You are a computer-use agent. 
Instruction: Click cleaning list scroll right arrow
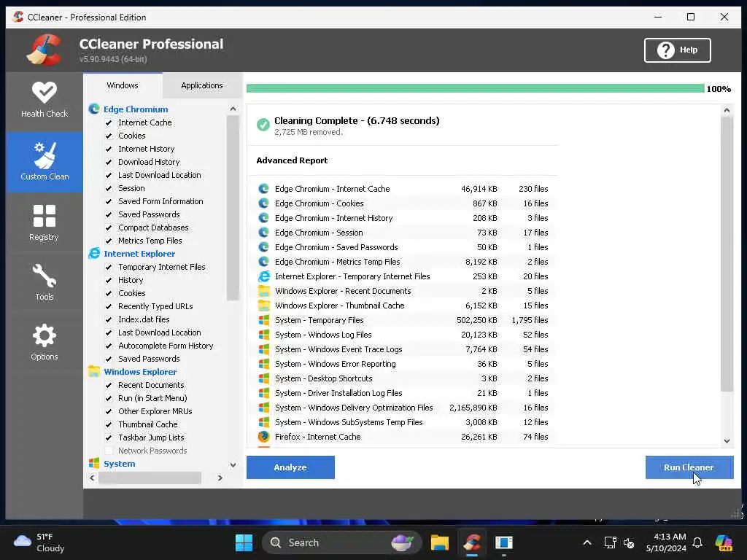pyautogui.click(x=220, y=478)
